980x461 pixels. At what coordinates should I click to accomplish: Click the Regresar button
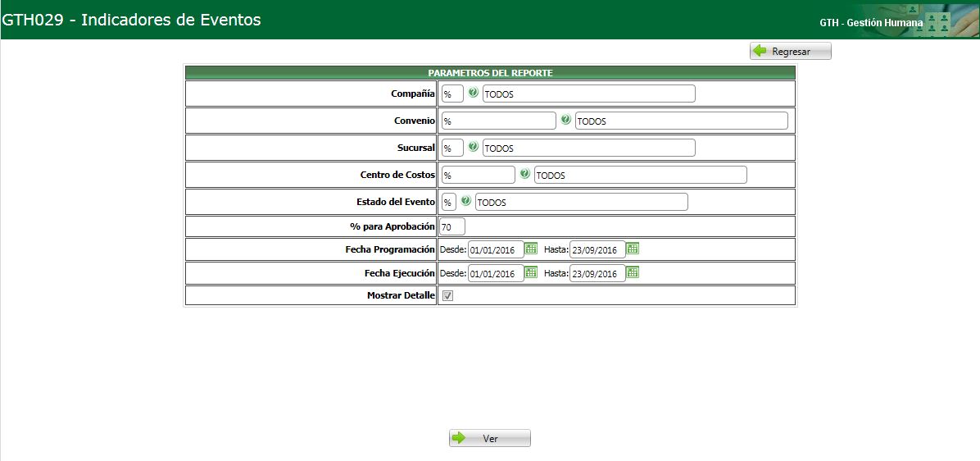tap(791, 52)
